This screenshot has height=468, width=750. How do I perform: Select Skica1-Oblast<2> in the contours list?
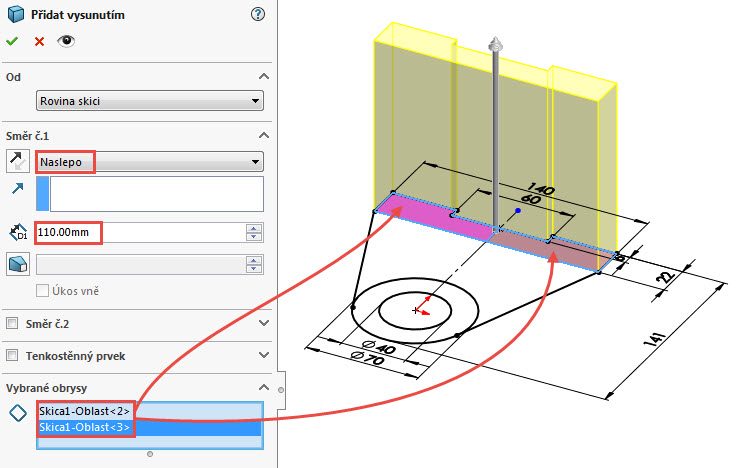150,411
